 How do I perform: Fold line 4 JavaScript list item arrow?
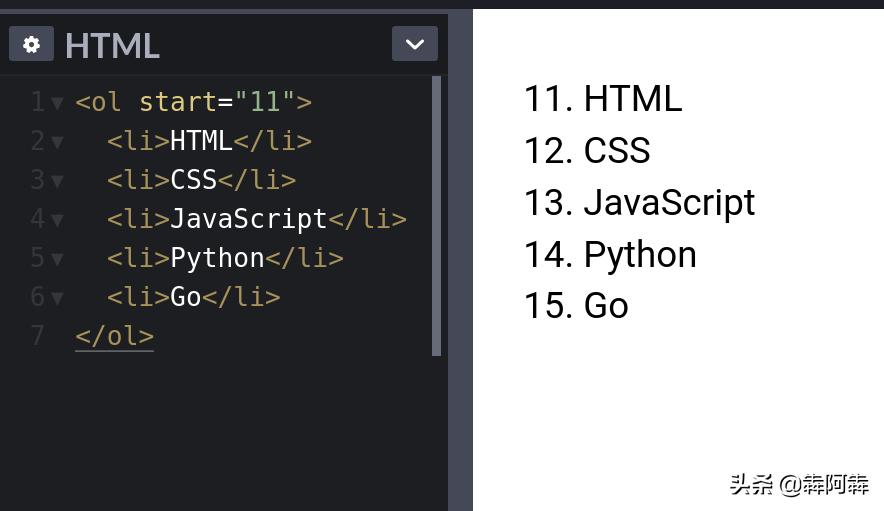[57, 219]
